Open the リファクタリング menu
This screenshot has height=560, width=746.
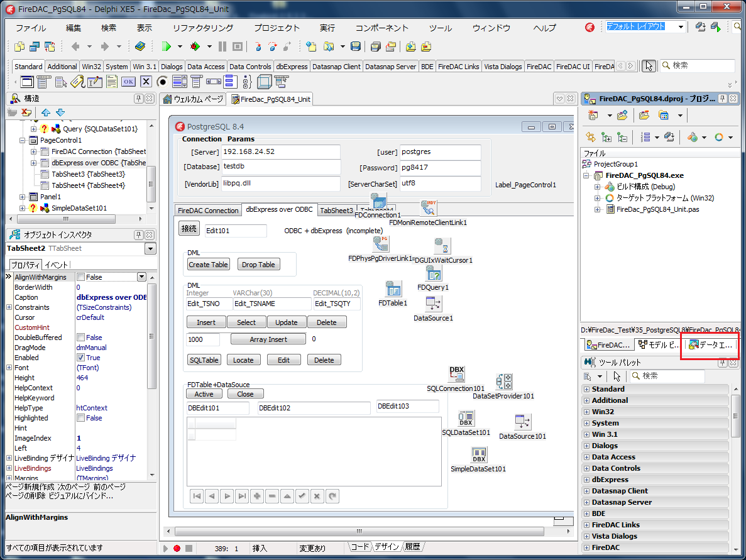click(x=203, y=28)
